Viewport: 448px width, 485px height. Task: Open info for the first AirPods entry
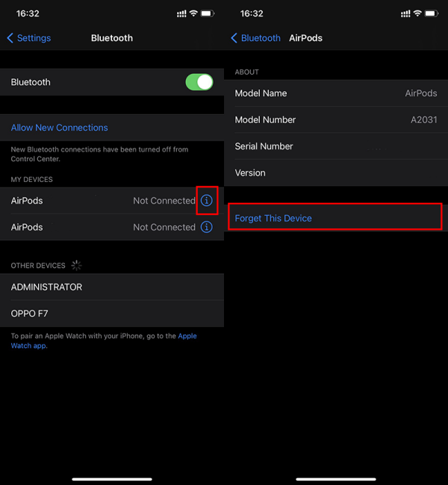(207, 201)
